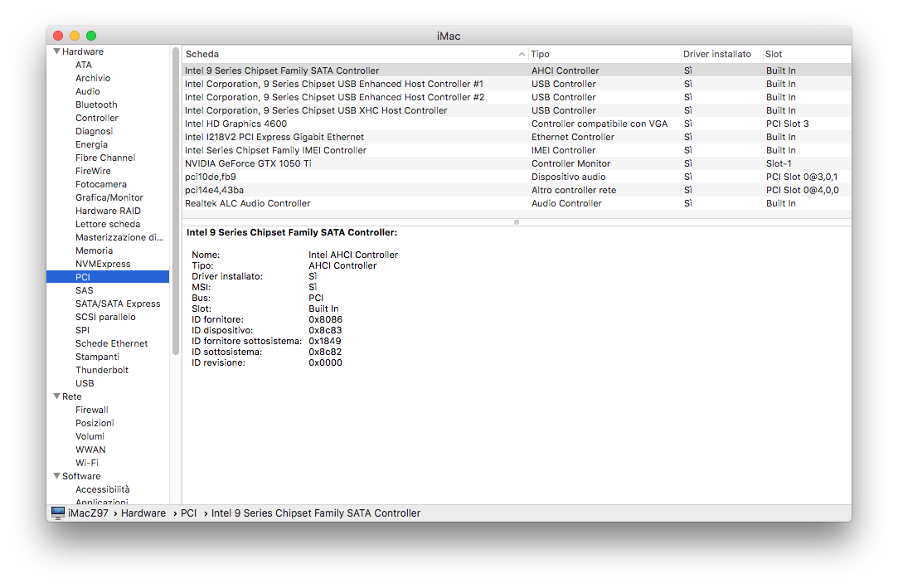Screen dimensions: 898x588
Task: Select the pci14e4,43ba row
Action: coord(516,190)
